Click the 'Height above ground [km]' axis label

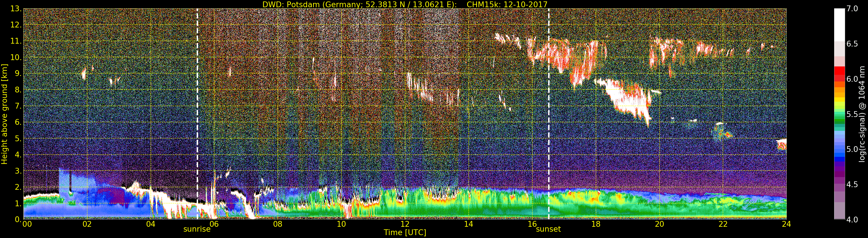4,114
